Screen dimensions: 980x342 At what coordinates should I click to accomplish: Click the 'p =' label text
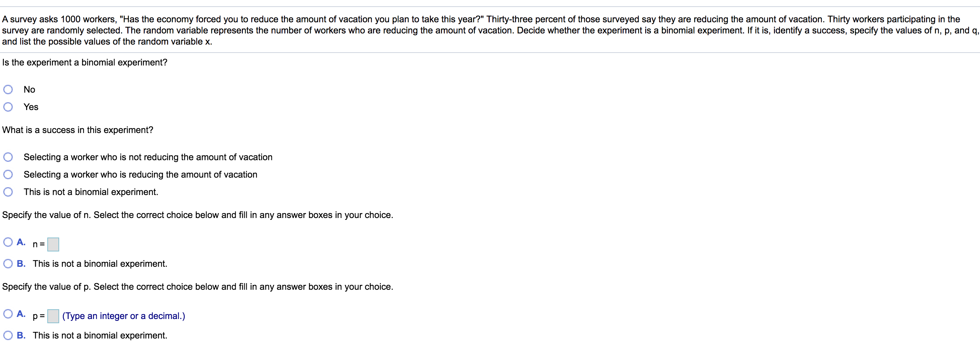[38, 316]
